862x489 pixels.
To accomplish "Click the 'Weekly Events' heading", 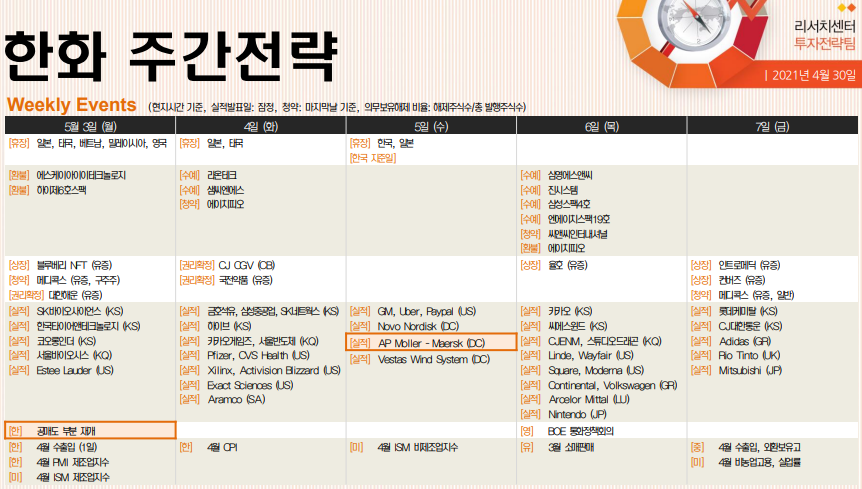I will (x=71, y=105).
